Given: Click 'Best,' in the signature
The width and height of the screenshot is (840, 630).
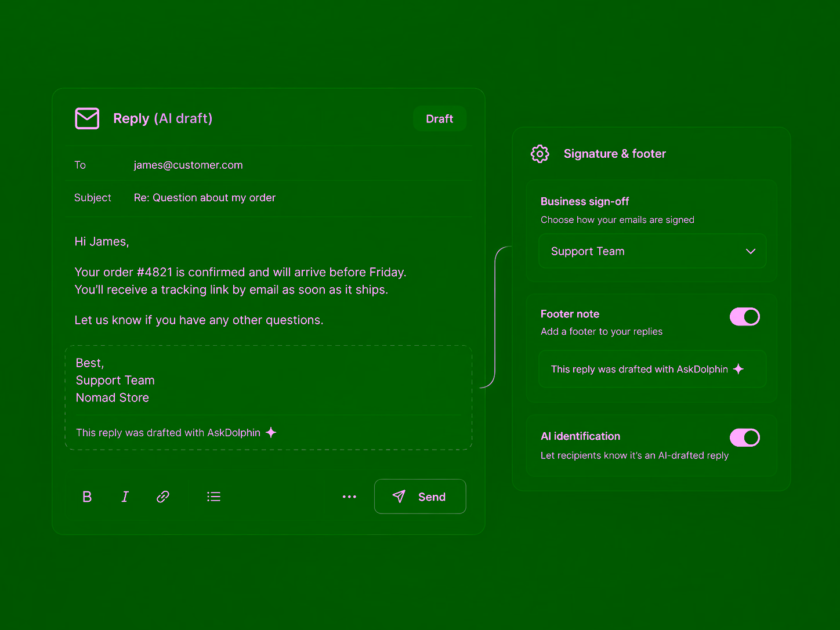Looking at the screenshot, I should coord(90,363).
